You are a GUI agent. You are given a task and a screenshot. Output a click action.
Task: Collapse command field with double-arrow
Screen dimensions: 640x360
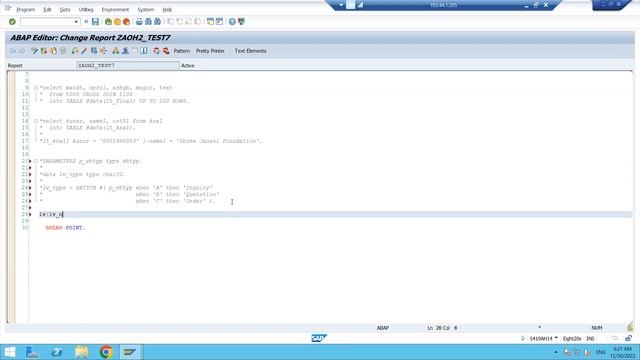(86, 22)
